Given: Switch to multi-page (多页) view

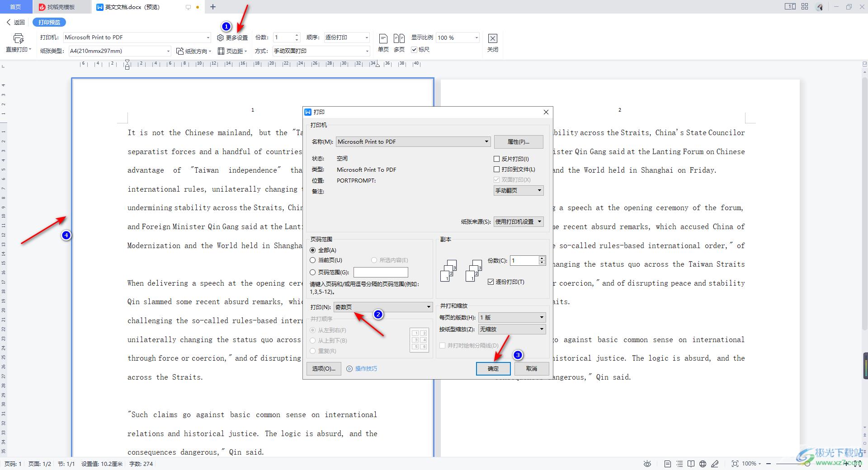Looking at the screenshot, I should coord(399,43).
